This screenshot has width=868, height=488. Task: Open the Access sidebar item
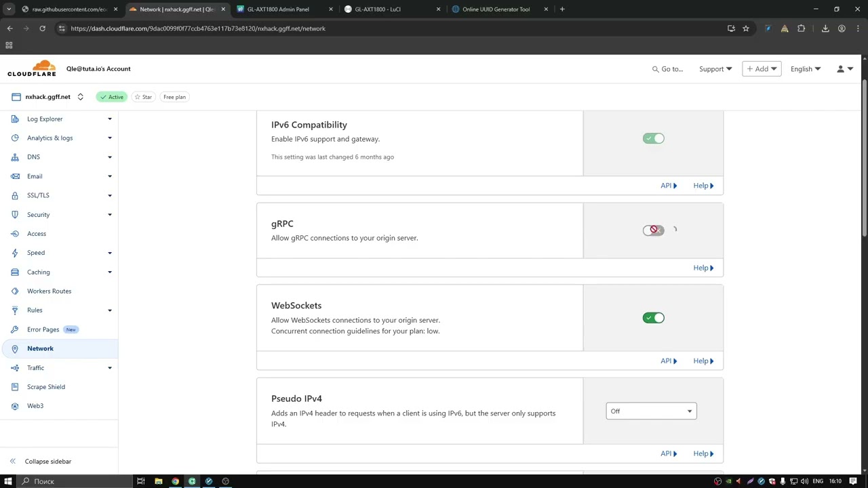pos(59,234)
